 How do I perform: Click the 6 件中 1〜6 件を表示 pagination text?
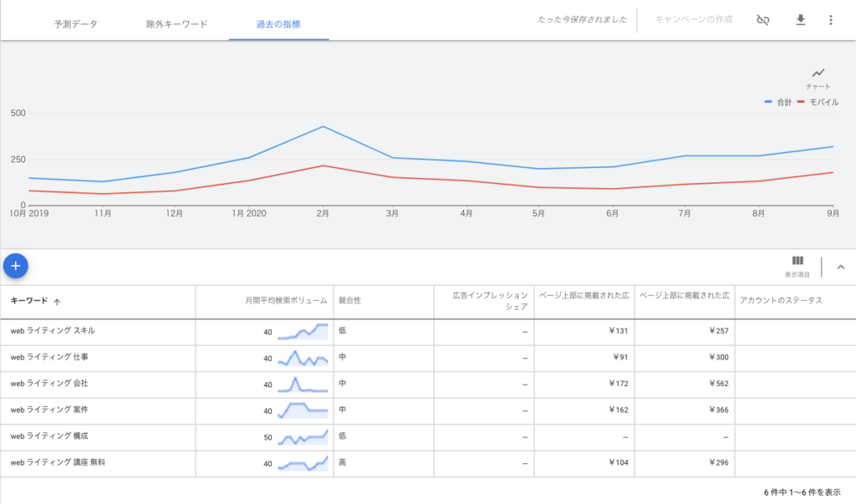point(802,492)
